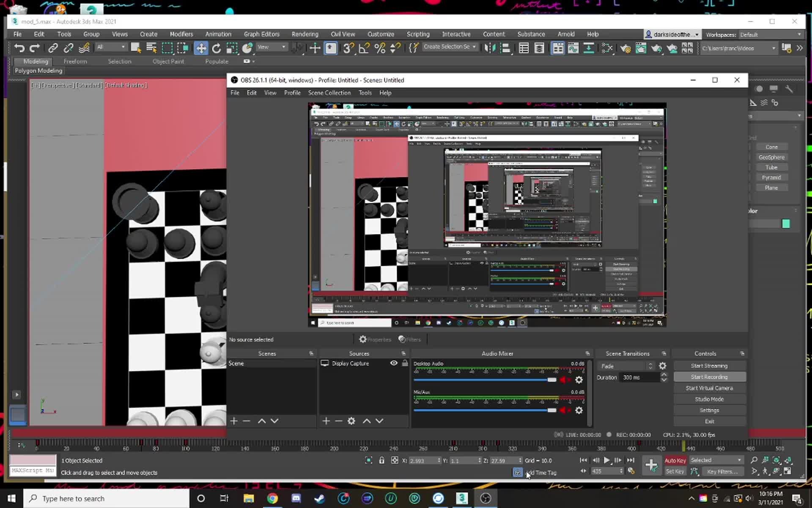Viewport: 812px width, 508px height.
Task: Expand the Fade transition dropdown
Action: click(626, 366)
